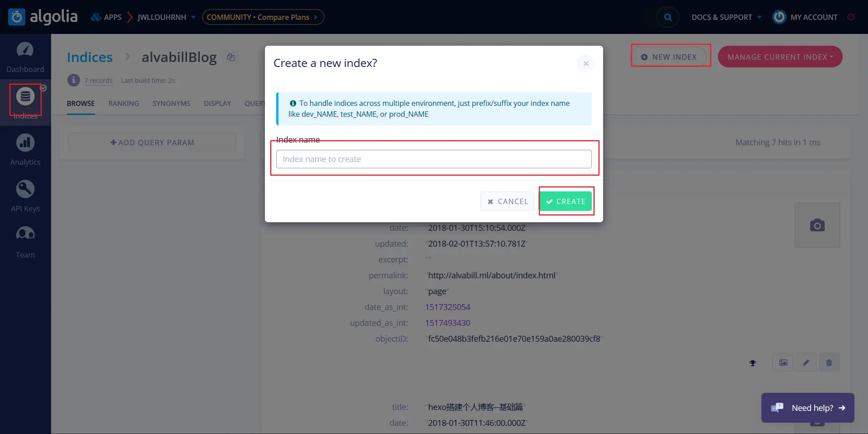Click the updated value 2018-02-01T13:57:10.781Z
868x434 pixels.
click(x=476, y=244)
